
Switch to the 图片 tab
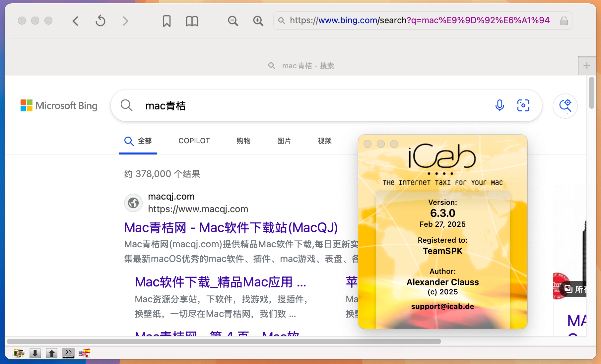pos(284,141)
